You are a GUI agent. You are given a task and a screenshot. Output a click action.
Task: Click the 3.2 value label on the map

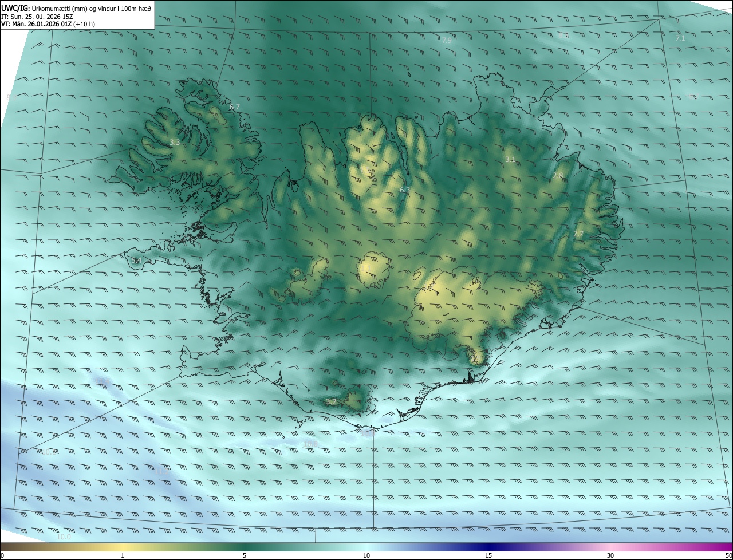pos(331,402)
